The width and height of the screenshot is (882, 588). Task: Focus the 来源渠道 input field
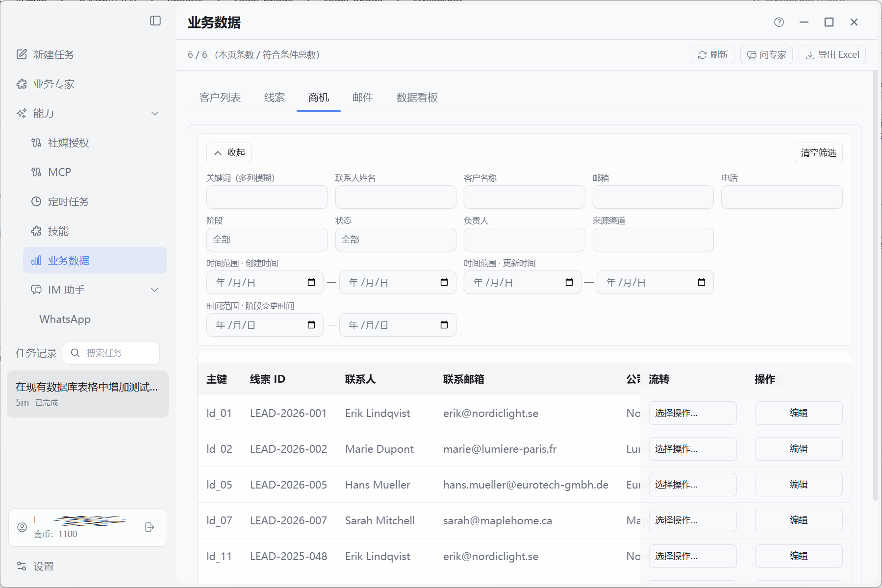coord(653,240)
